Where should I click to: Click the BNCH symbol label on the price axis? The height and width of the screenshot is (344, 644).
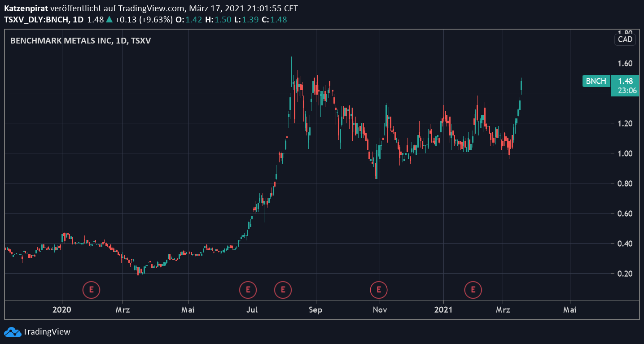596,81
